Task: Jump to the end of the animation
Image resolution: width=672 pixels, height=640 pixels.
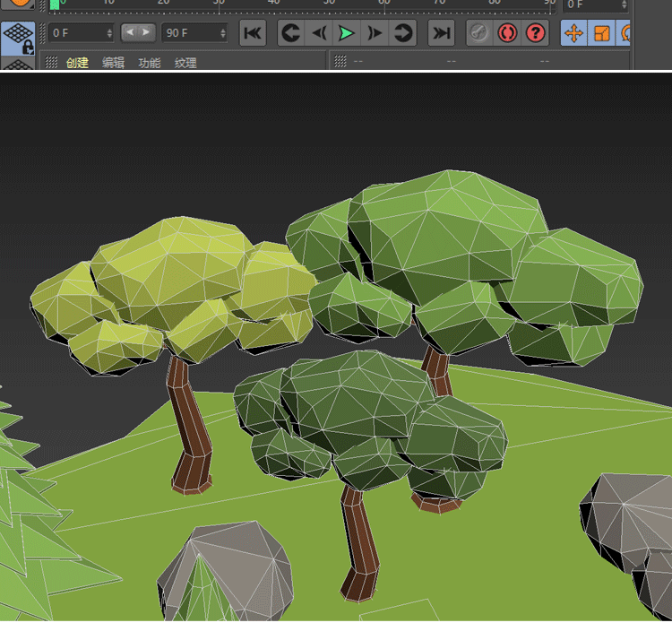Action: [x=441, y=33]
